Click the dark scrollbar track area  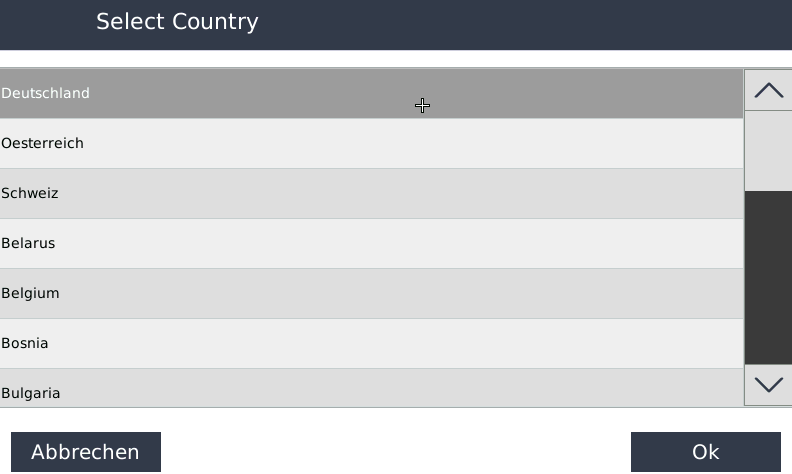(768, 277)
